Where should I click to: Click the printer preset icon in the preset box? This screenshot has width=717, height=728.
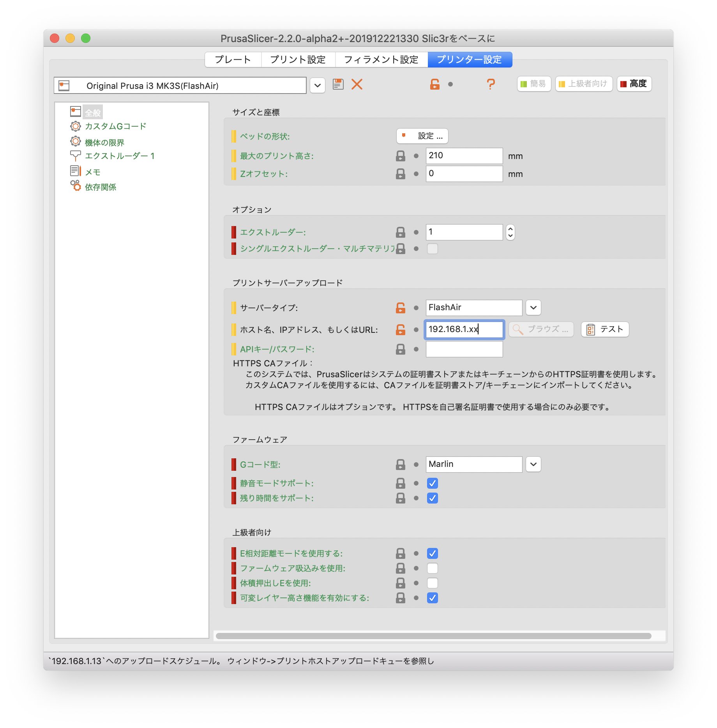pos(64,85)
